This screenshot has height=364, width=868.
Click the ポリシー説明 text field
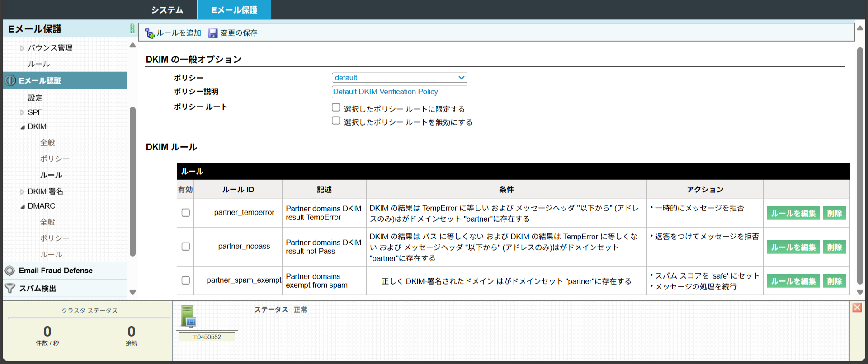coord(399,92)
